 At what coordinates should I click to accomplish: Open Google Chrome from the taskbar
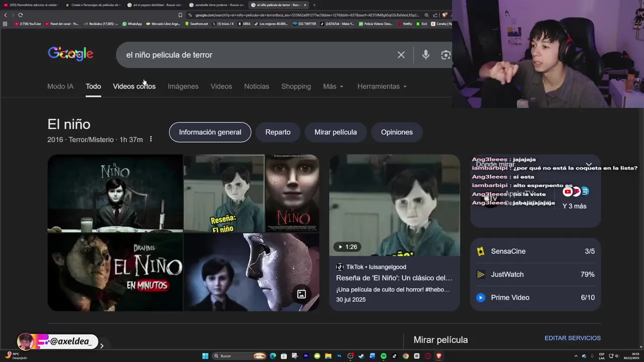(406, 356)
